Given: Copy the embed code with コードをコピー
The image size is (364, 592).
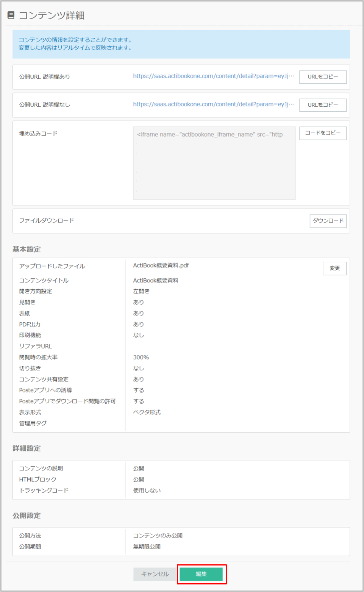Looking at the screenshot, I should pyautogui.click(x=322, y=133).
